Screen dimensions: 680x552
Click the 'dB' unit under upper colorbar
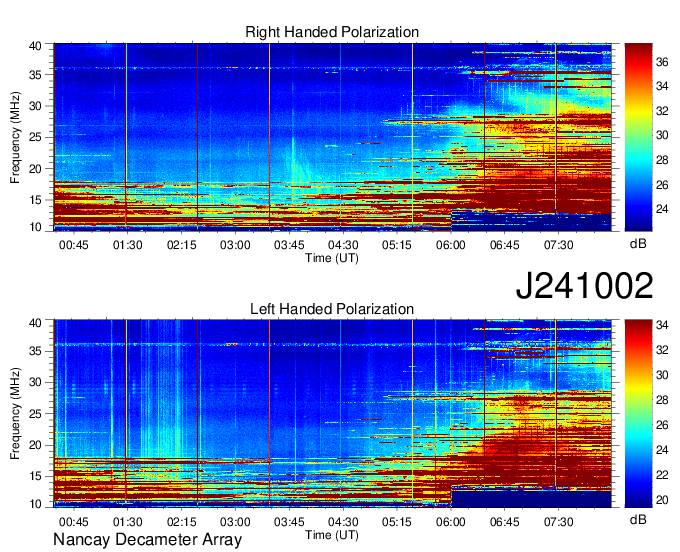638,244
